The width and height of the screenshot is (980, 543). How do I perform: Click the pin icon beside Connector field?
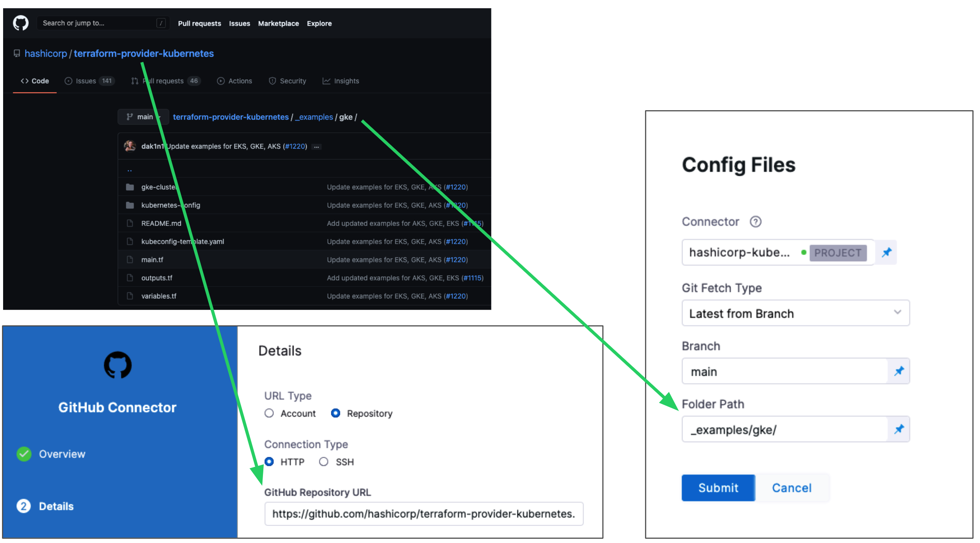pyautogui.click(x=886, y=253)
